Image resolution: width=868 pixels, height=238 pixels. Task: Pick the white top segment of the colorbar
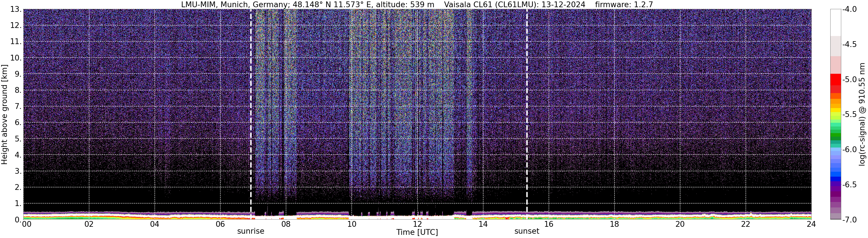point(836,22)
